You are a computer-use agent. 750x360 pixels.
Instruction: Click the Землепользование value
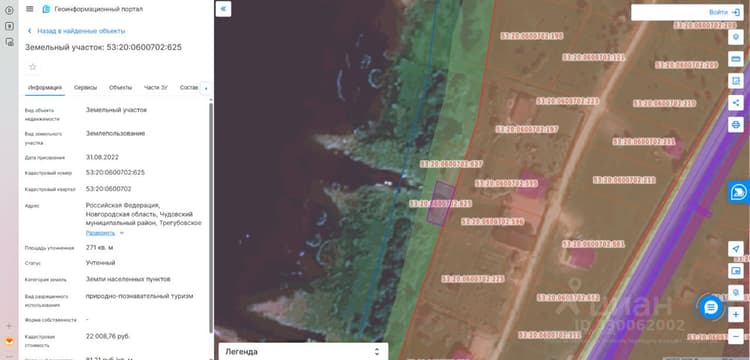point(115,133)
